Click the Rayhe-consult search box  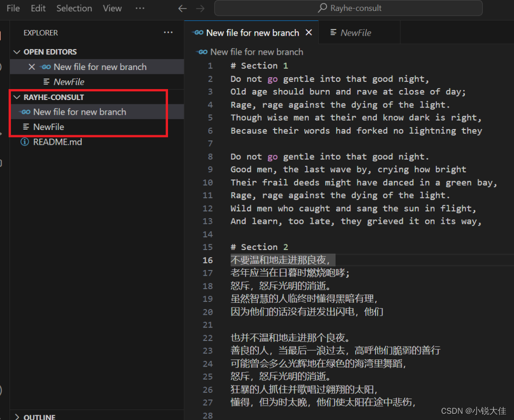pos(348,8)
